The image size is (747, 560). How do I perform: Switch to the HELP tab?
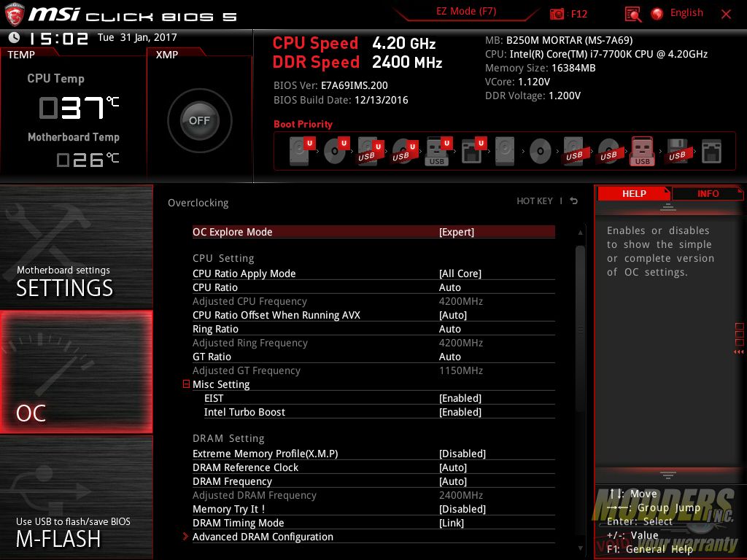click(634, 193)
